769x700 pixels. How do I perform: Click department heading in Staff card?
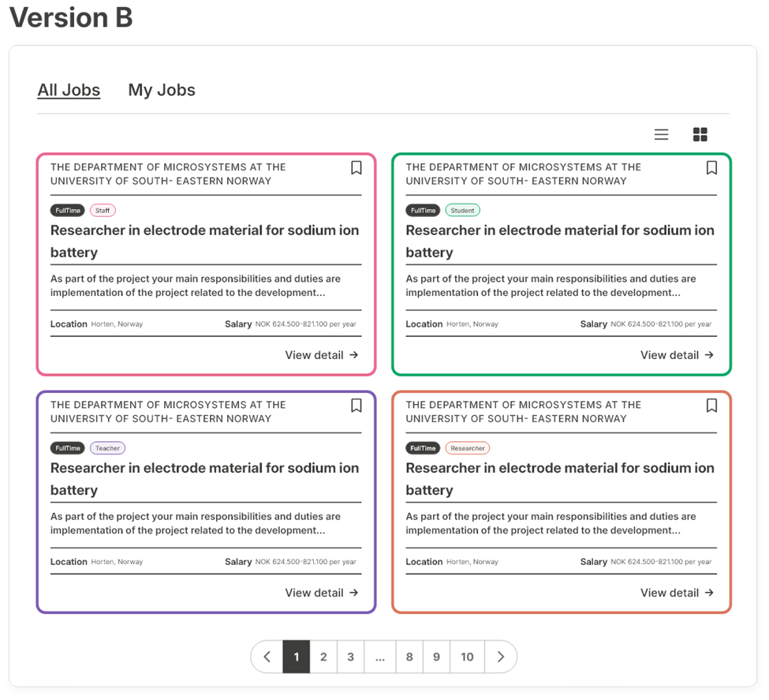click(x=168, y=174)
